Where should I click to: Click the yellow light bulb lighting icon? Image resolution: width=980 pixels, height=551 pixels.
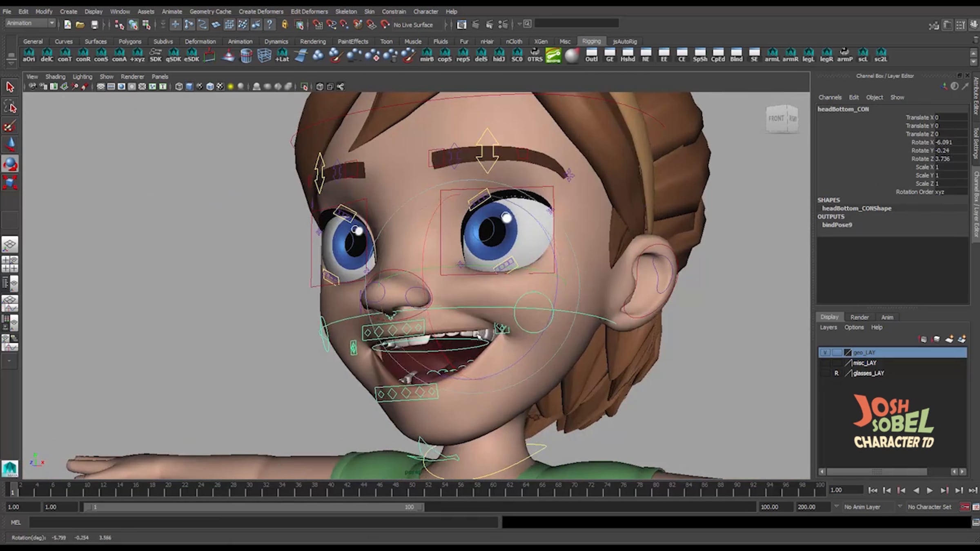(230, 87)
